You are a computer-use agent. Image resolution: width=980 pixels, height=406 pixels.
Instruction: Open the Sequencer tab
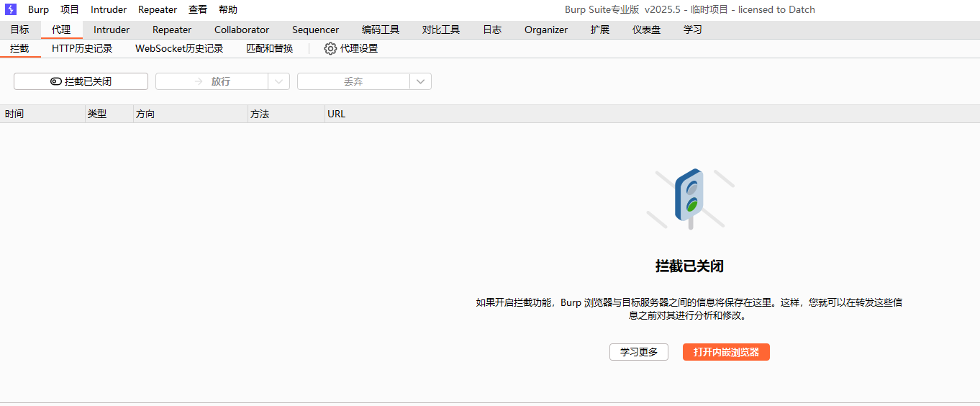[315, 30]
